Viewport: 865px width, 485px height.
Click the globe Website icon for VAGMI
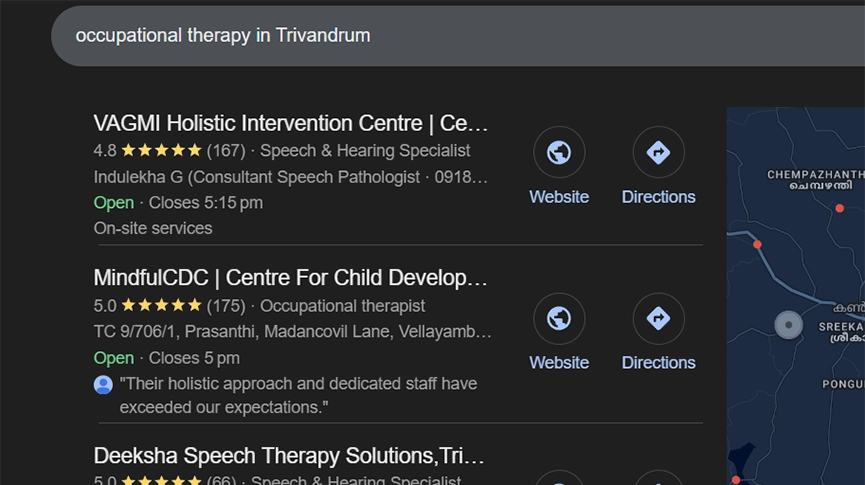click(x=559, y=153)
